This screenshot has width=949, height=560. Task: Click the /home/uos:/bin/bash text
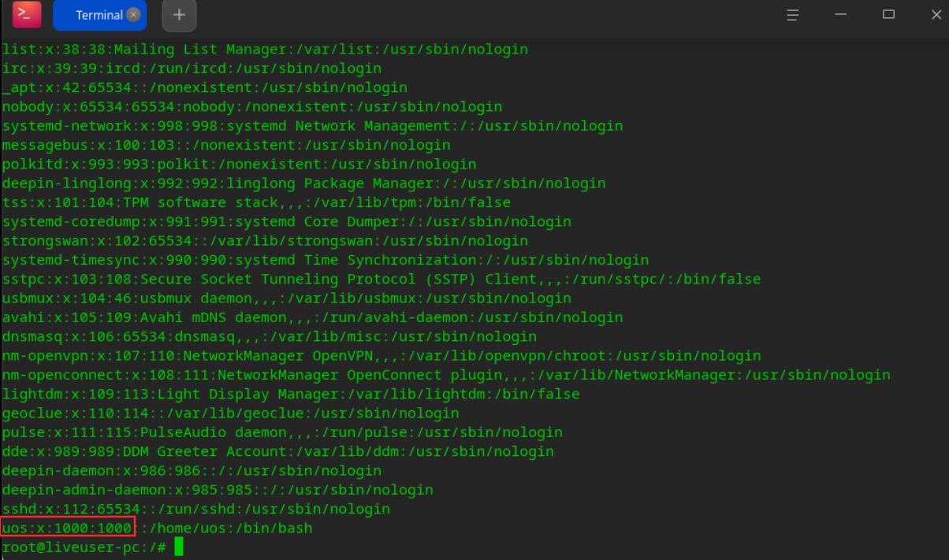226,528
